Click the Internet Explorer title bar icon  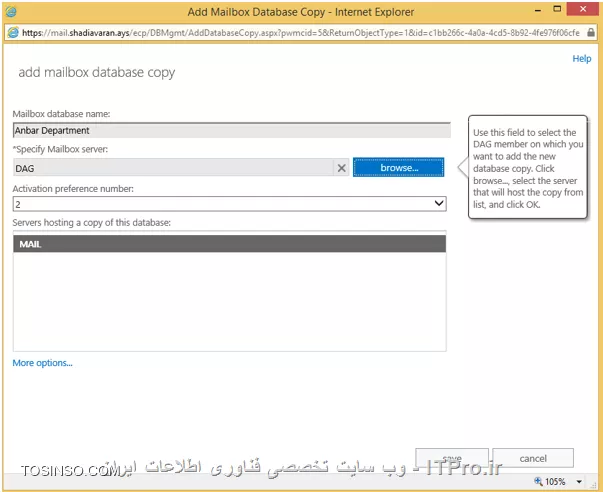pyautogui.click(x=11, y=12)
